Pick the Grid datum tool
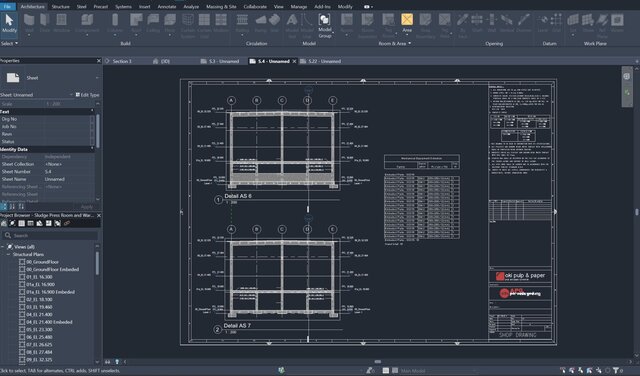The image size is (640, 376). click(556, 23)
